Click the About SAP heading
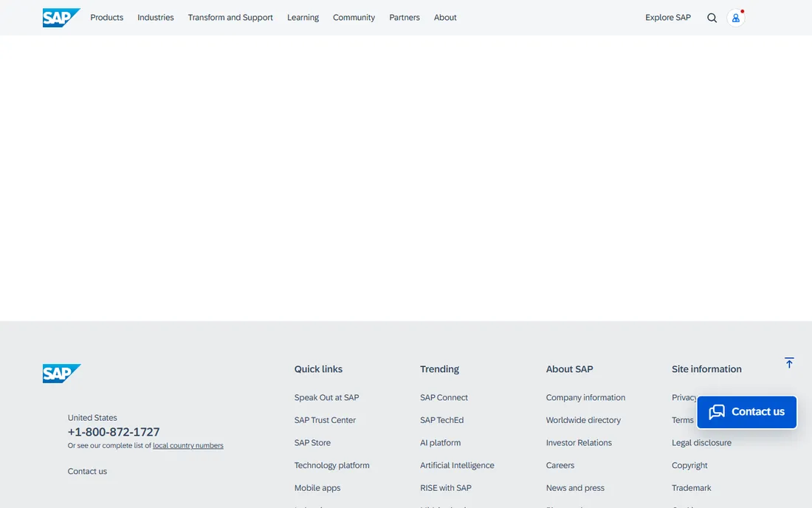This screenshot has width=812, height=508. [x=569, y=369]
